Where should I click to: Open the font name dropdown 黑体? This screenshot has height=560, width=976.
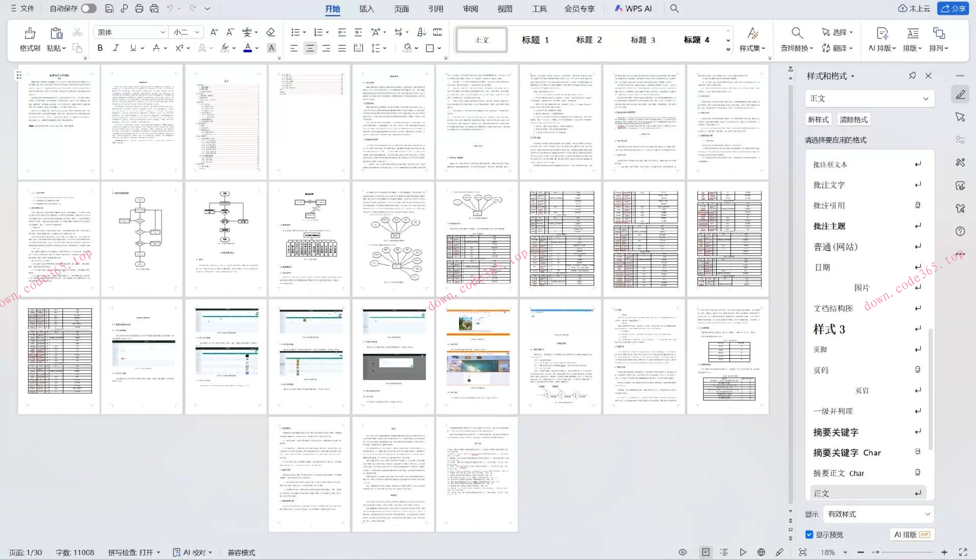click(163, 32)
